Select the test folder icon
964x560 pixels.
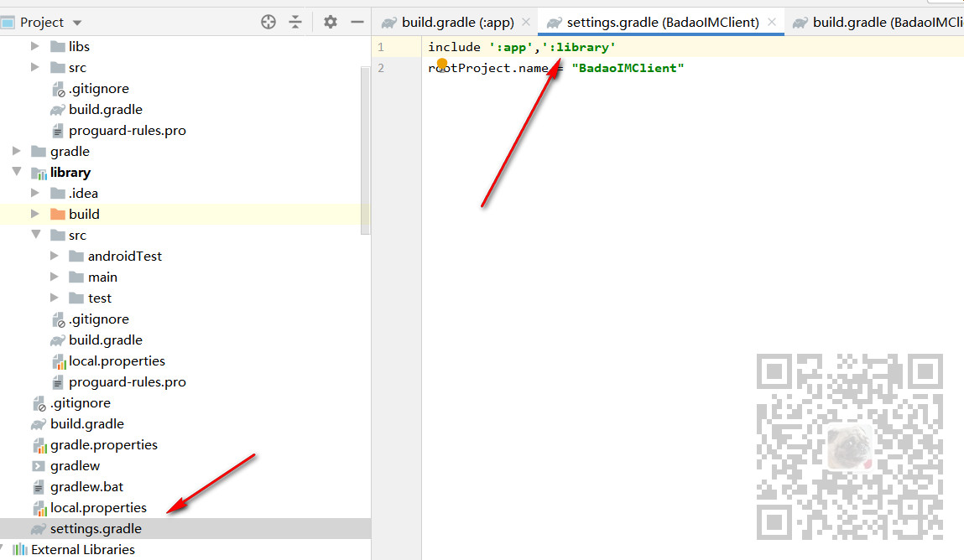[76, 298]
